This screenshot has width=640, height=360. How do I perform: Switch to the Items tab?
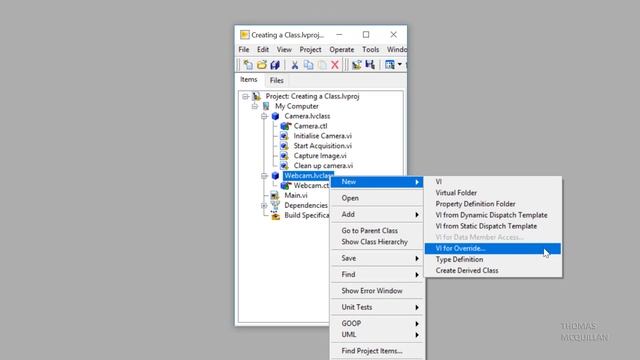pos(249,80)
